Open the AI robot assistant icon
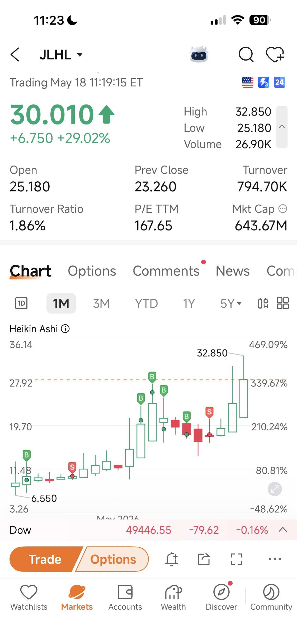The height and width of the screenshot is (644, 297). point(199,54)
